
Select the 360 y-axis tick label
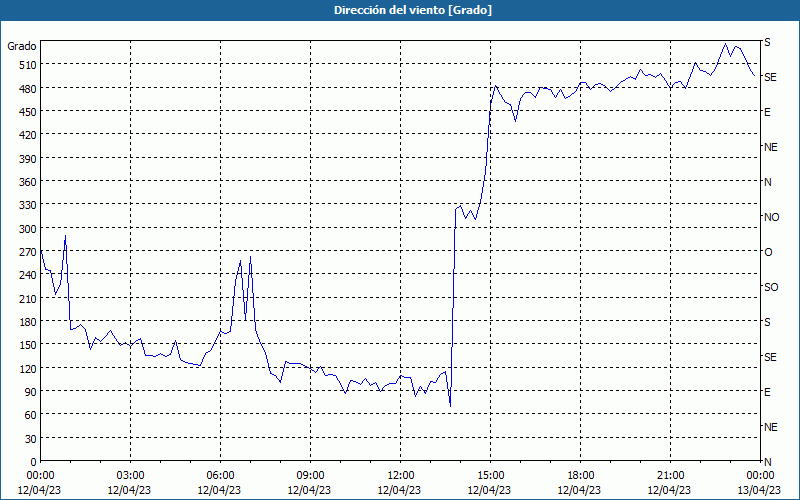(x=29, y=182)
